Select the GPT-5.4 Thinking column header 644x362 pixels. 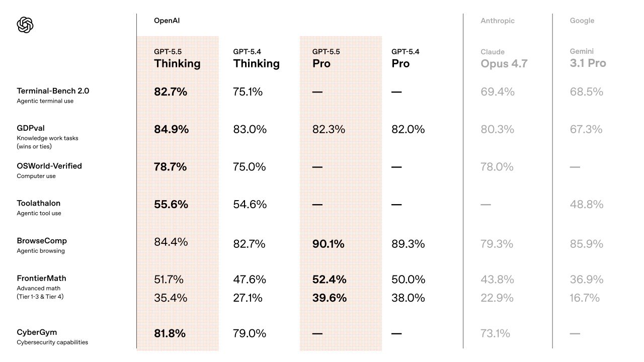256,58
